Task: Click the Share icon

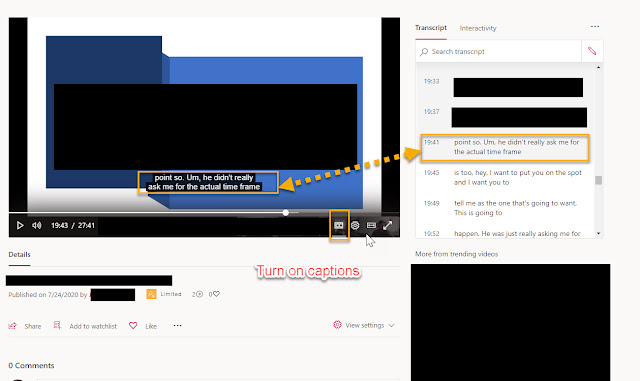Action: (x=13, y=326)
